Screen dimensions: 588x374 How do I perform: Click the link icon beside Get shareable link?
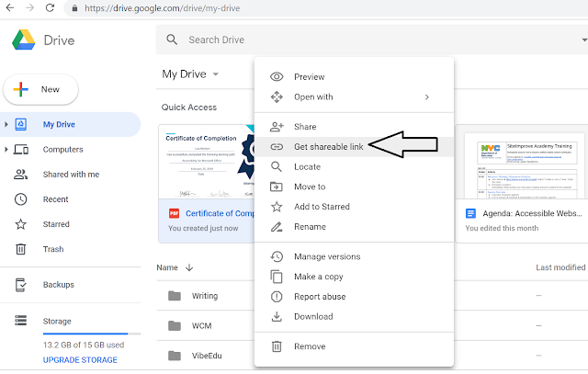click(277, 147)
